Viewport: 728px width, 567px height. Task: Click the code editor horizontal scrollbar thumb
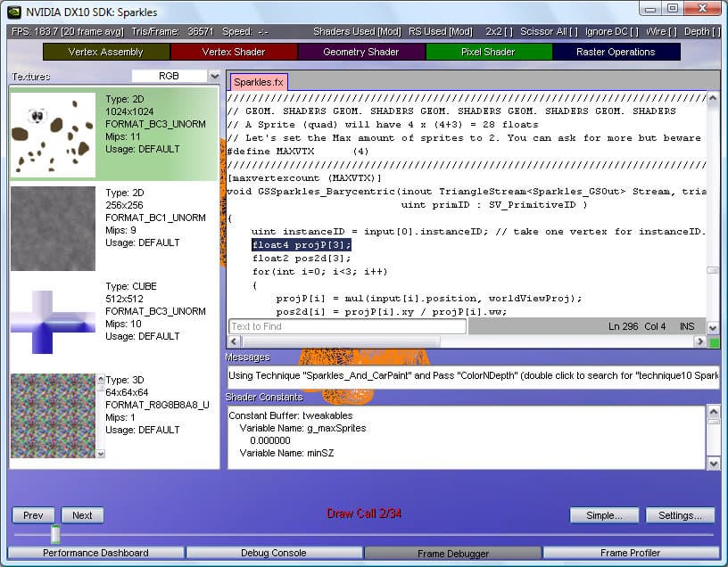341,341
